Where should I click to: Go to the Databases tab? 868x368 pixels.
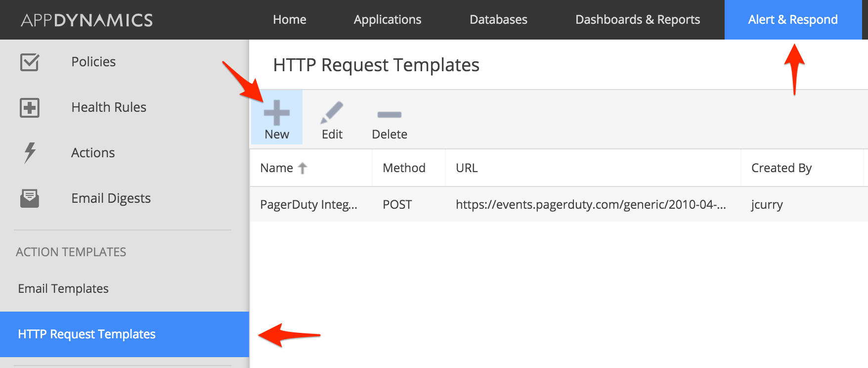(498, 20)
